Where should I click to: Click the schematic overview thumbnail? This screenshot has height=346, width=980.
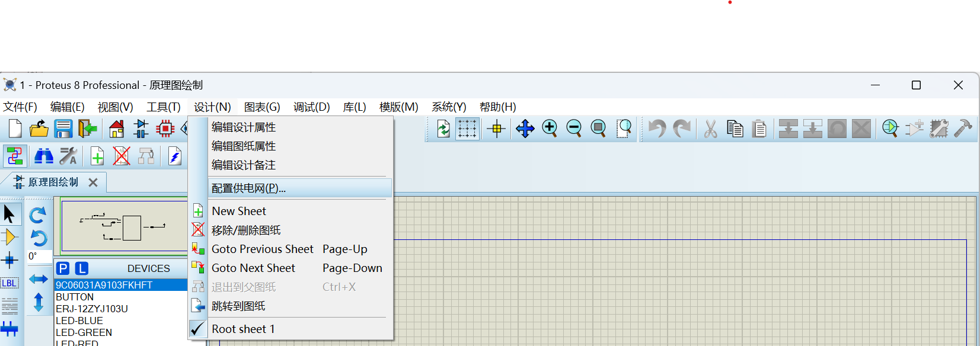pyautogui.click(x=125, y=227)
